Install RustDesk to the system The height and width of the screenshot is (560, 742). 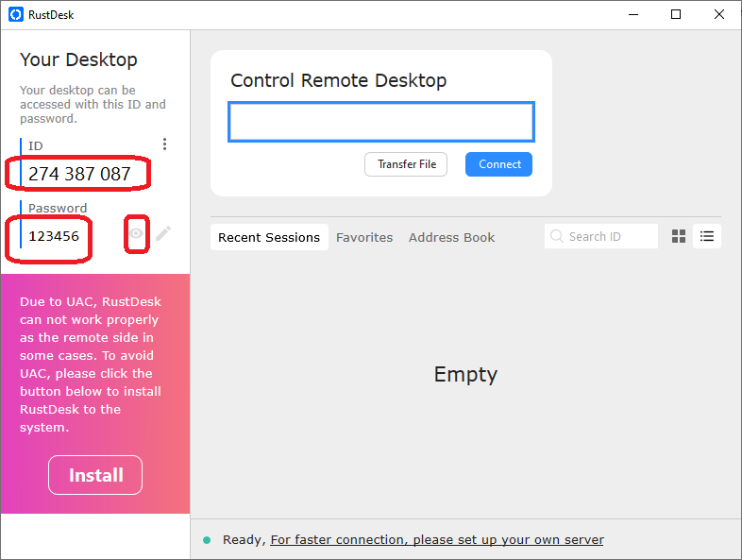95,475
